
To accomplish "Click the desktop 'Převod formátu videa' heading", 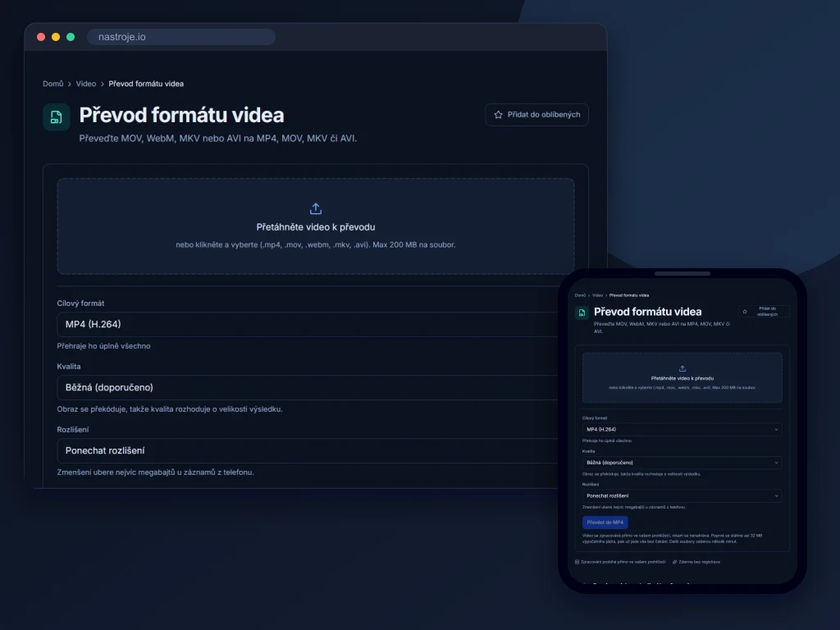I will pyautogui.click(x=181, y=115).
